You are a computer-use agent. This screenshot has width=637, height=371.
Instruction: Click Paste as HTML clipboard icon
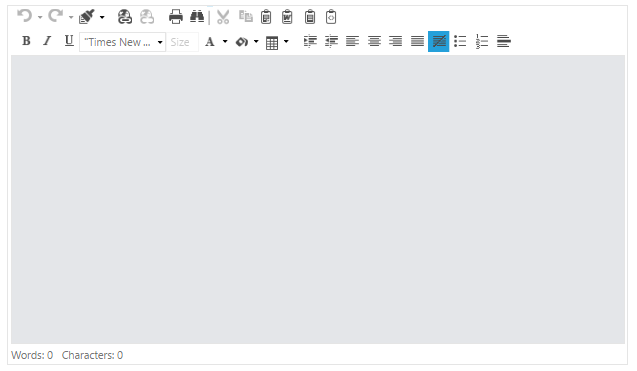pyautogui.click(x=331, y=17)
